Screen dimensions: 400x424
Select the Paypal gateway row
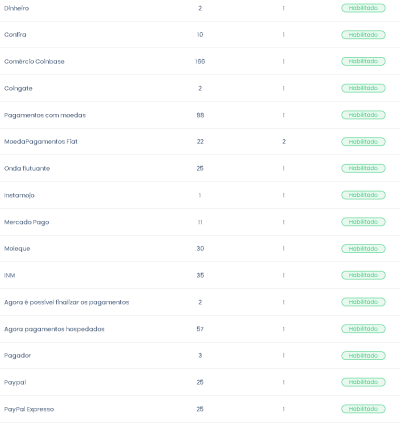pos(200,382)
